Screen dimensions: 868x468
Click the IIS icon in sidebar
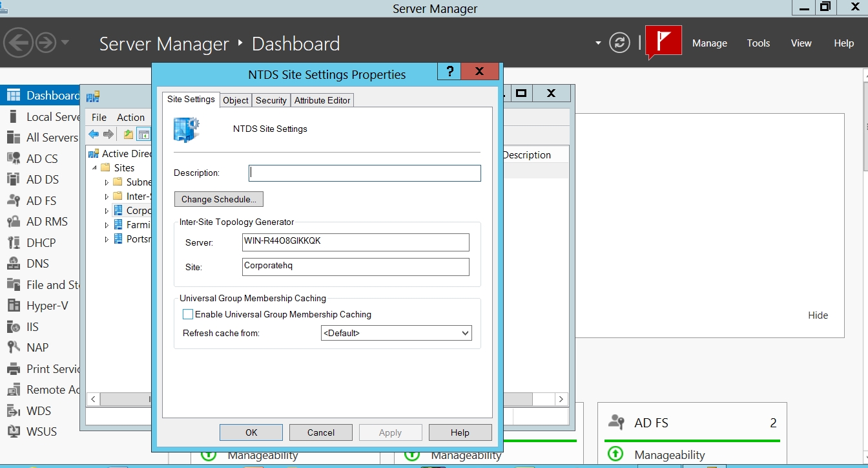click(x=14, y=327)
